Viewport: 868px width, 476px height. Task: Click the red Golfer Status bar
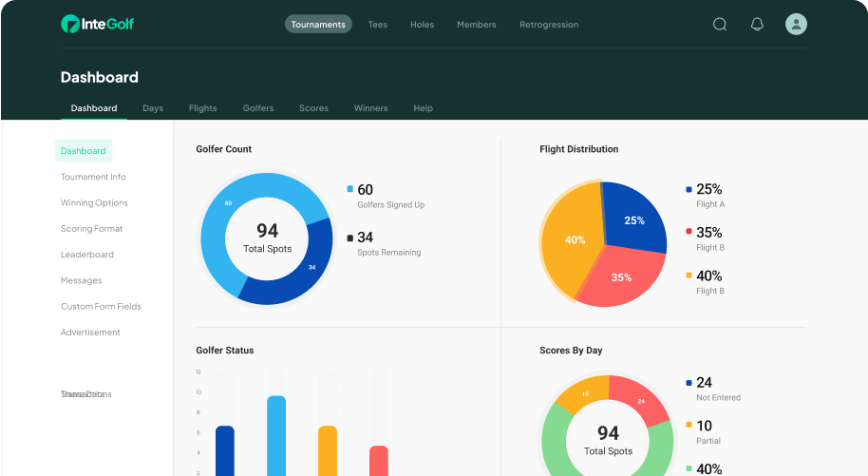click(x=379, y=461)
